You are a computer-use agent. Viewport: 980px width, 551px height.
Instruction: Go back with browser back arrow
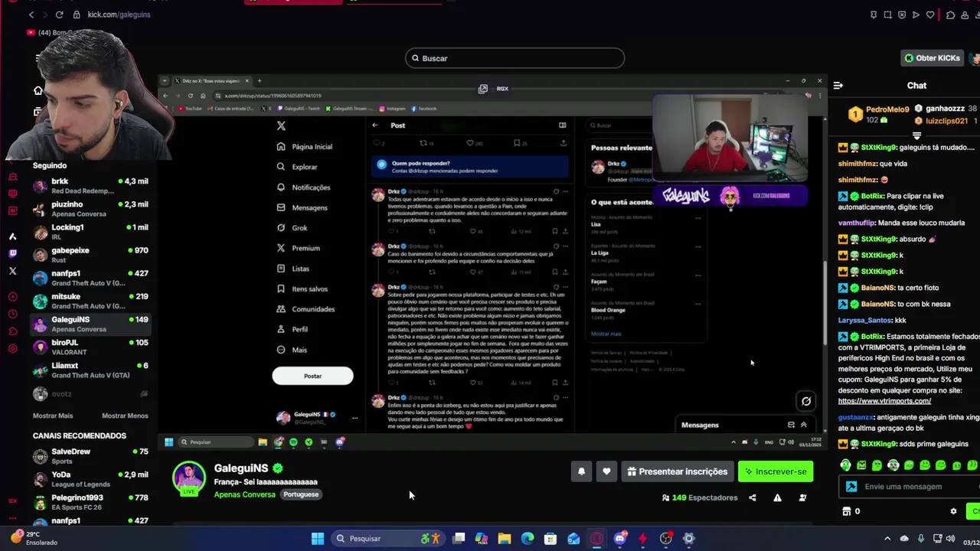(31, 15)
